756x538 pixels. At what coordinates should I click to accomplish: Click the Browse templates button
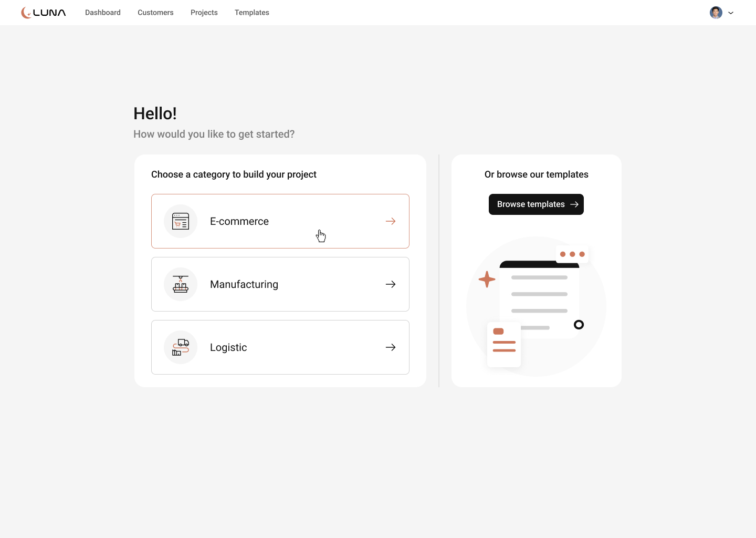(536, 204)
